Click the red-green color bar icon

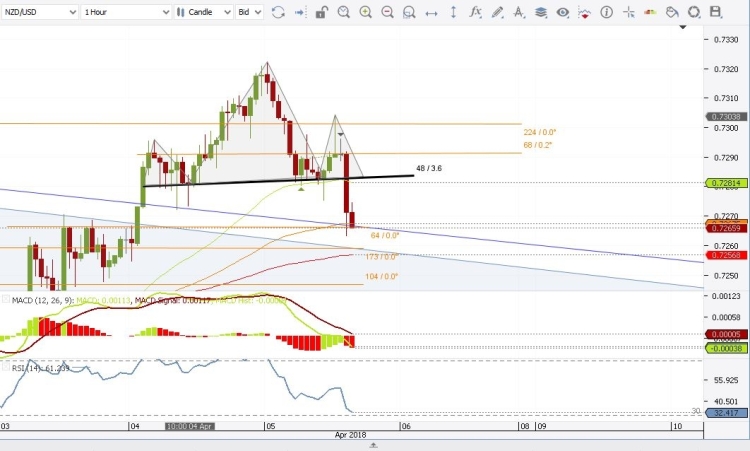[650, 12]
